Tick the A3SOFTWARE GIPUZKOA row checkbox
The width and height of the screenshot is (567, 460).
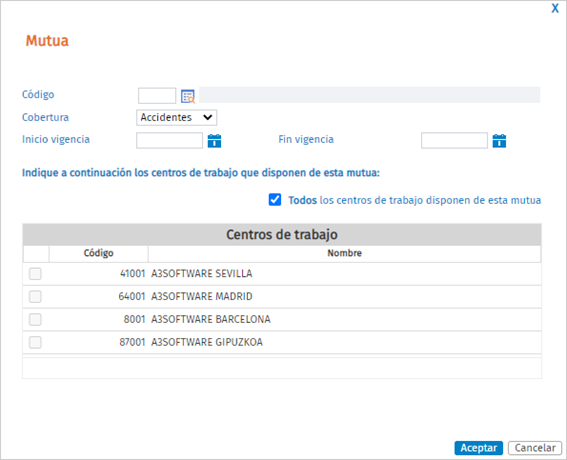pyautogui.click(x=35, y=342)
